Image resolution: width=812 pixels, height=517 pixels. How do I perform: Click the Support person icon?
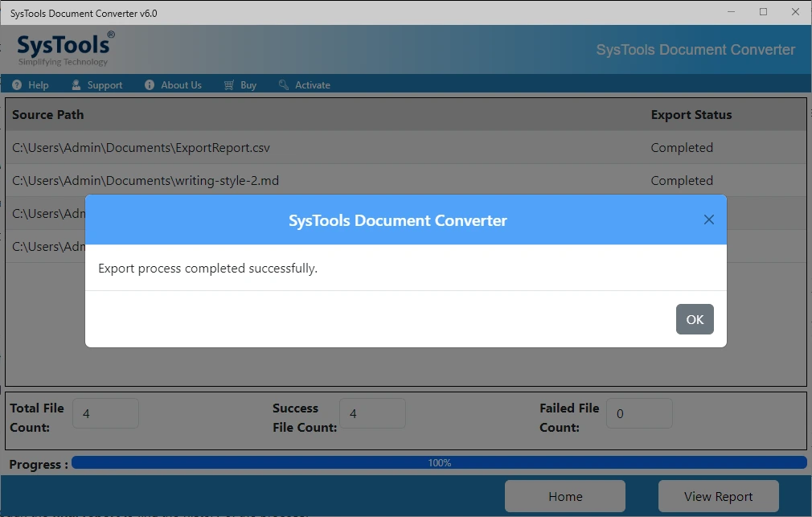coord(76,85)
